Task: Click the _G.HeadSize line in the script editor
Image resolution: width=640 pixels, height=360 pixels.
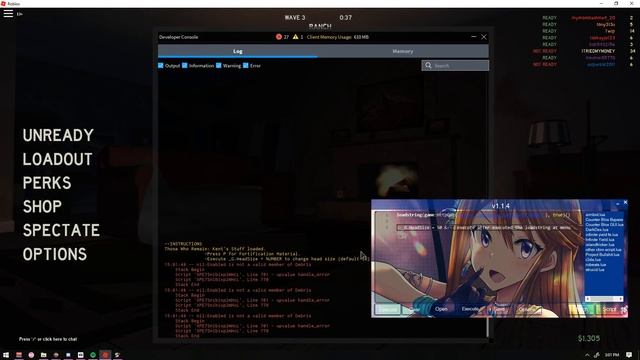Action: pyautogui.click(x=484, y=228)
